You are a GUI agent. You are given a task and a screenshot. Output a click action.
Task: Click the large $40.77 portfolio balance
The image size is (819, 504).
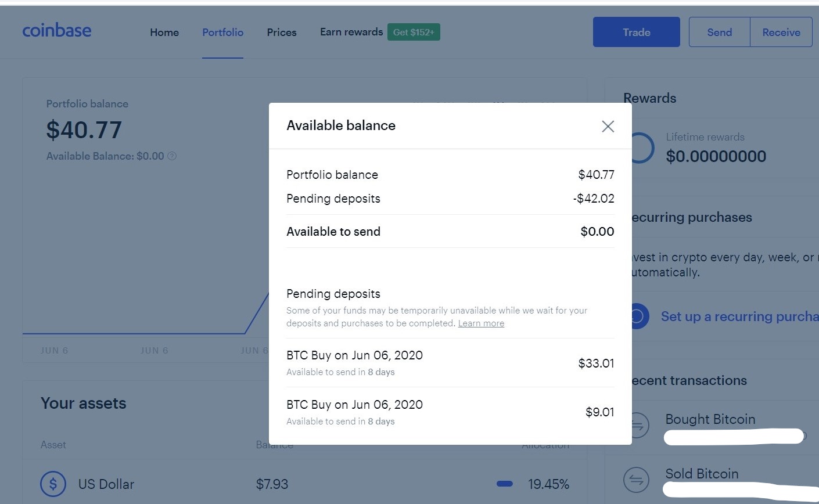84,130
